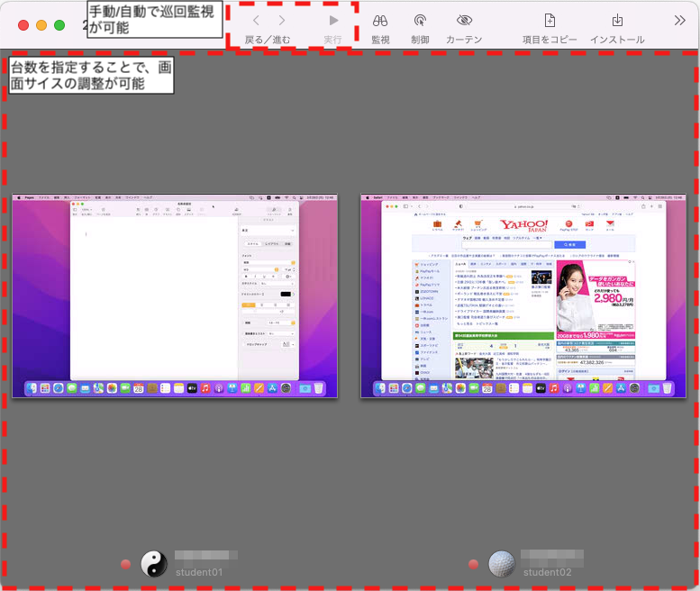Click the student02 name label

(547, 572)
